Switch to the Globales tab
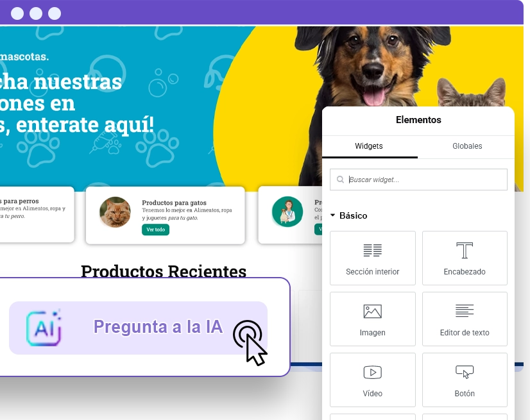 click(467, 146)
